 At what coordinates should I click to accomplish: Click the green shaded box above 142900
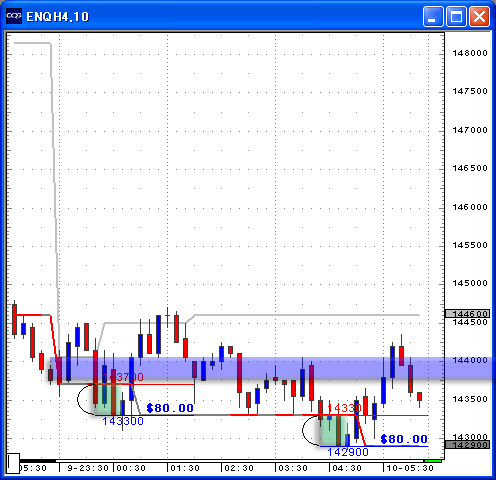[x=333, y=430]
